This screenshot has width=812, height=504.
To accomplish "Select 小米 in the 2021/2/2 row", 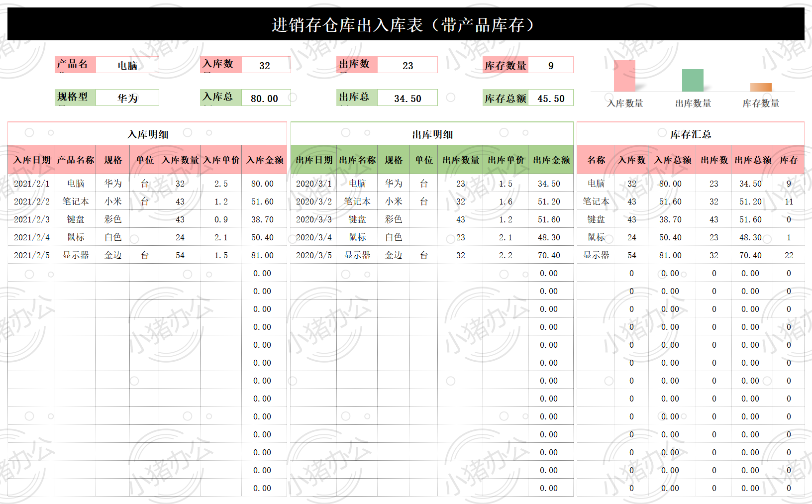I will [x=113, y=202].
